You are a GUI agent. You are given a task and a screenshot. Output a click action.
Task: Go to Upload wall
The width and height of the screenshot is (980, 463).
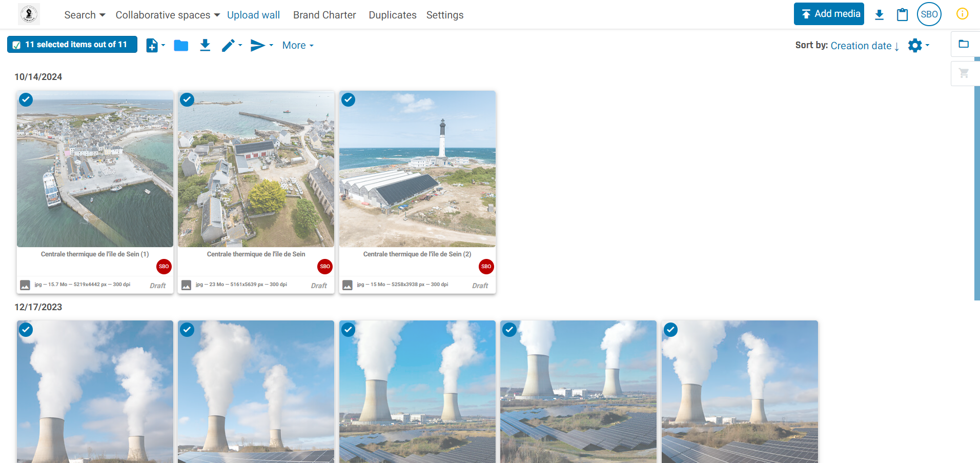pos(253,15)
